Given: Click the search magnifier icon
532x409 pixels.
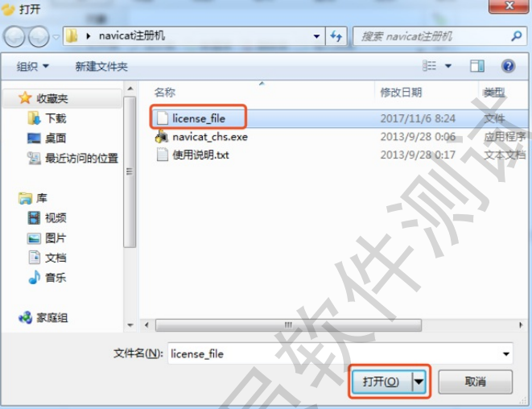Looking at the screenshot, I should coord(517,36).
